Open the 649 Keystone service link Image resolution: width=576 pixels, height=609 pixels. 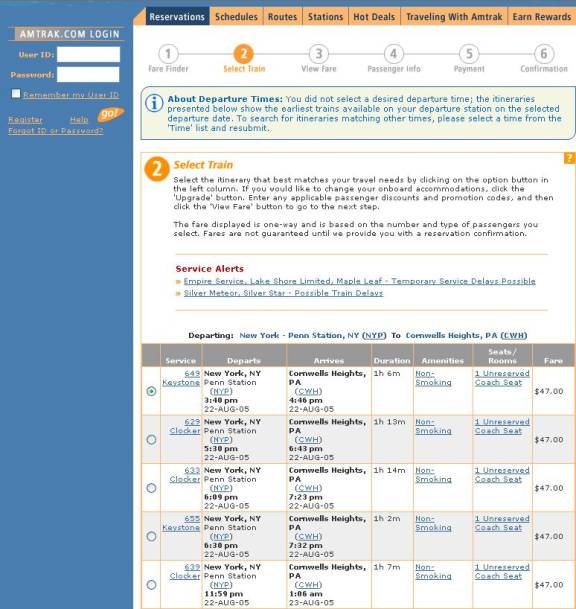[181, 378]
